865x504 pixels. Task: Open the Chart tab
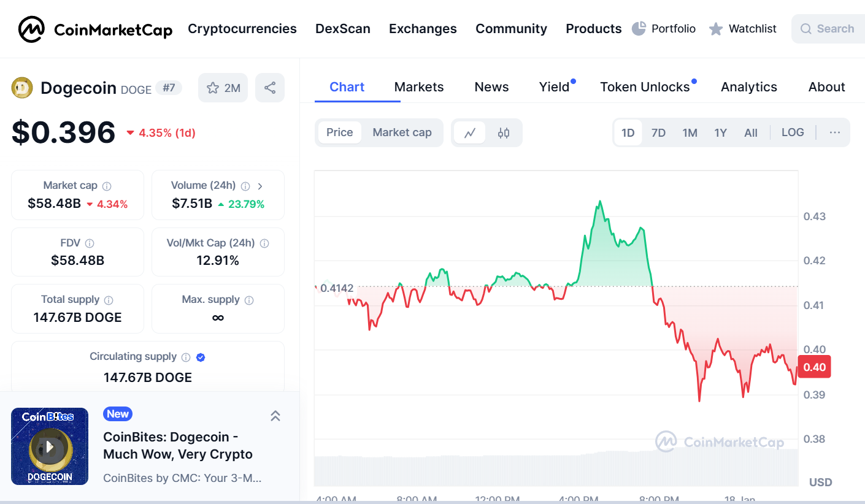(x=347, y=87)
